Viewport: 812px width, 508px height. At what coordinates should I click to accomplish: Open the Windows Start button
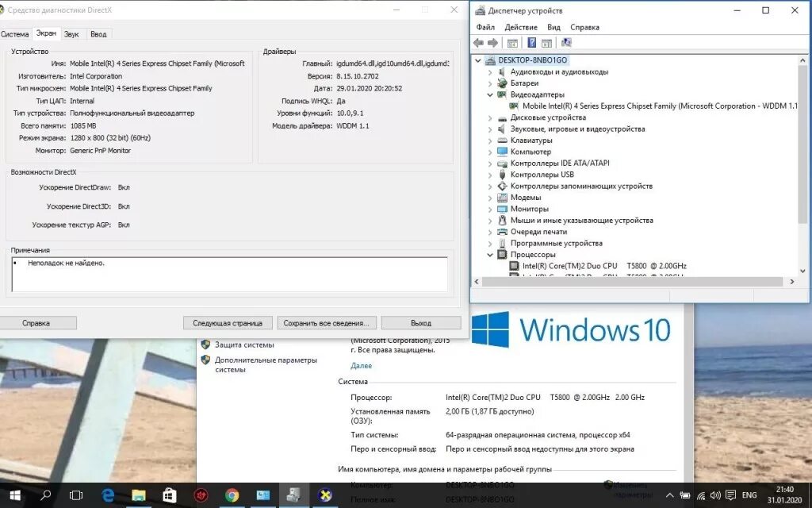point(14,495)
